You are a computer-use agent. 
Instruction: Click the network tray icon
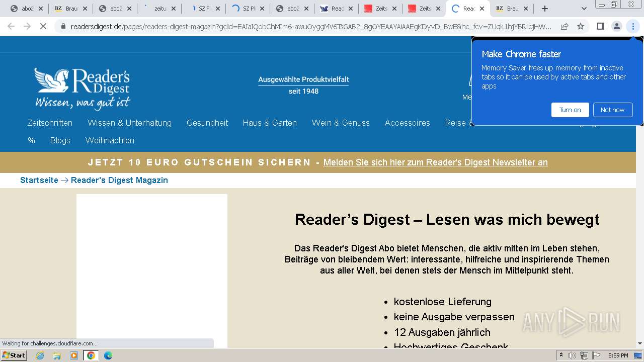[x=584, y=355]
